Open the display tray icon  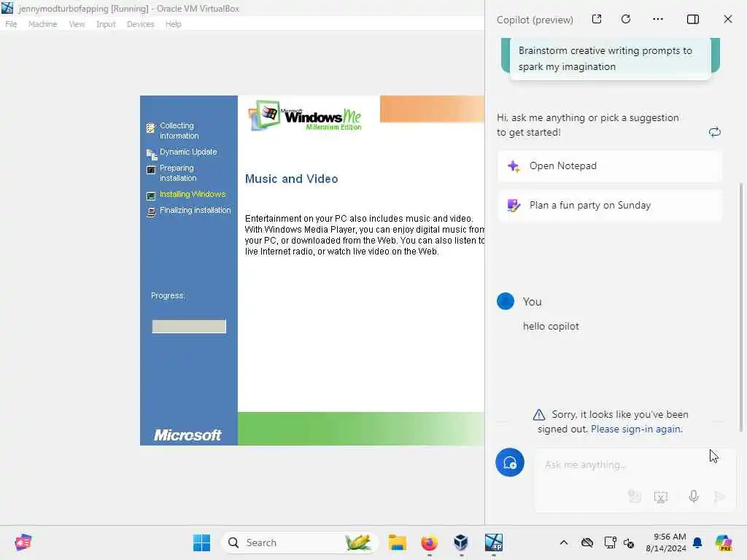click(610, 542)
